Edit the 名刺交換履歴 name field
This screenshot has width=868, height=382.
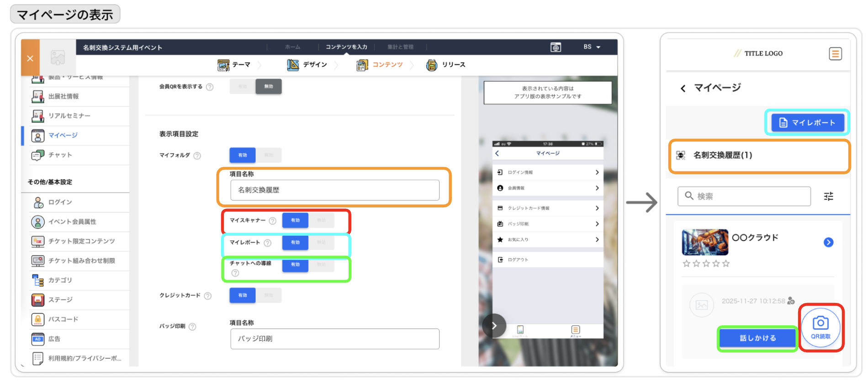pyautogui.click(x=335, y=190)
